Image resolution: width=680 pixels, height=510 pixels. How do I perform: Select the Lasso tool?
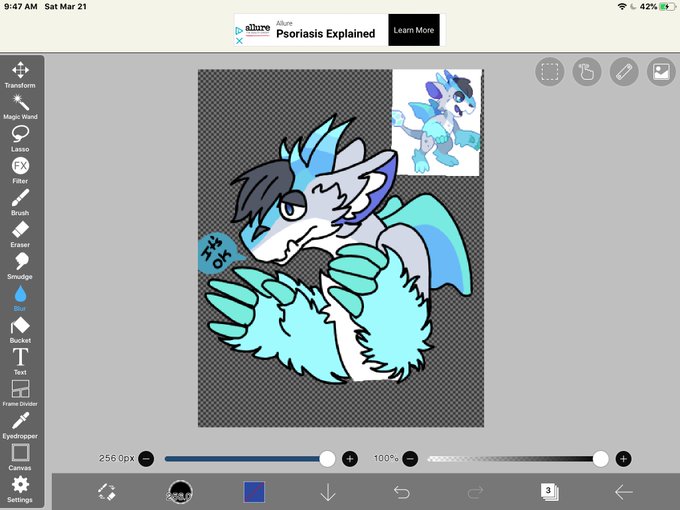coord(20,139)
